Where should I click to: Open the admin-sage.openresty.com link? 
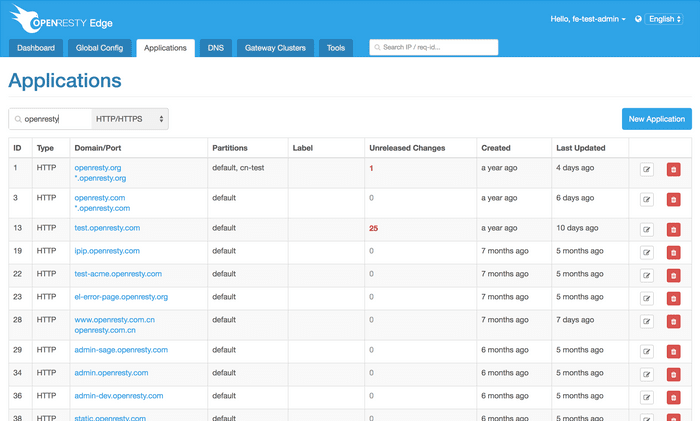pos(121,350)
